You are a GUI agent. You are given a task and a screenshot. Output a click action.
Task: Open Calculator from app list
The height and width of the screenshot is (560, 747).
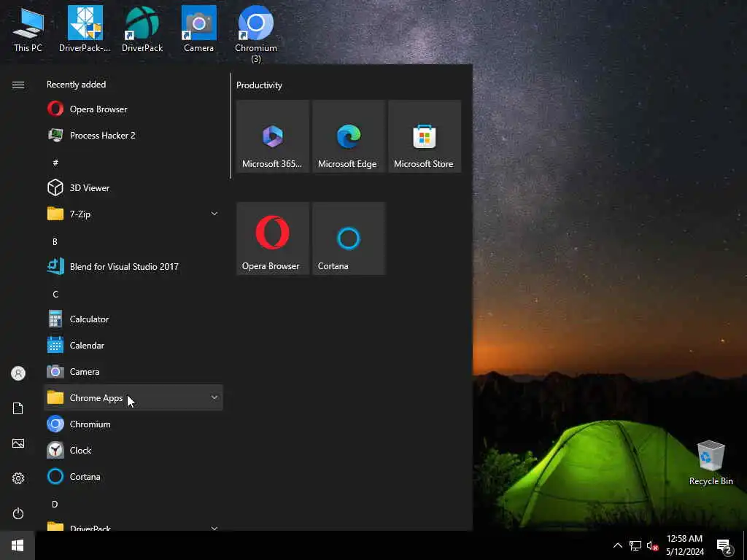(x=133, y=319)
